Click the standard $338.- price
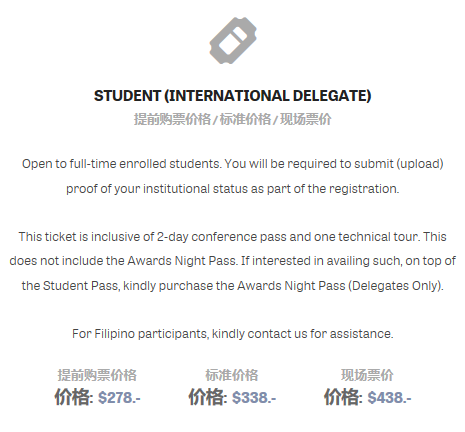Image resolution: width=465 pixels, height=432 pixels. 254,398
